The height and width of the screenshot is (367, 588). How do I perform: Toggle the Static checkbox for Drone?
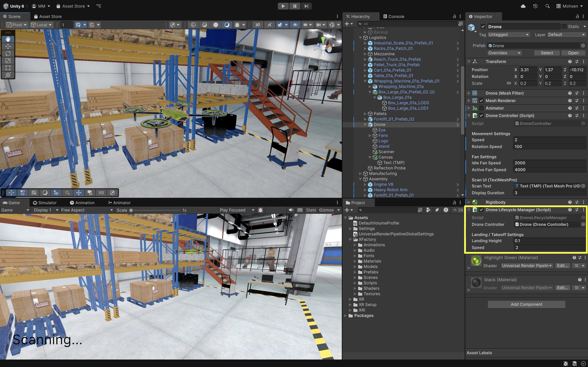[x=564, y=27]
